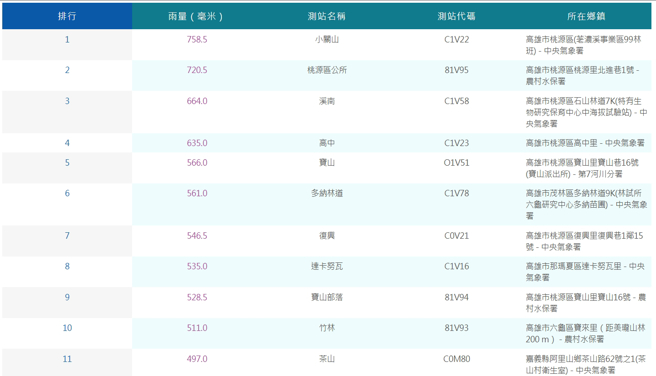The image size is (656, 376).
Task: Select station code 81V95
Action: click(456, 70)
